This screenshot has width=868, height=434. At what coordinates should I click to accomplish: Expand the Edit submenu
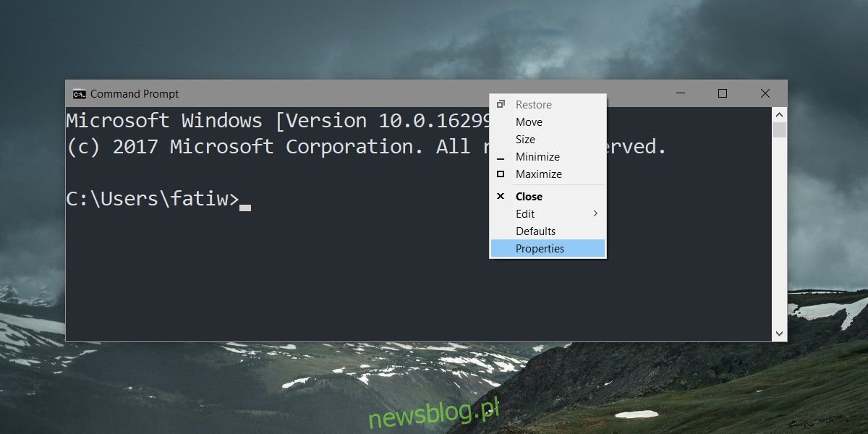524,213
